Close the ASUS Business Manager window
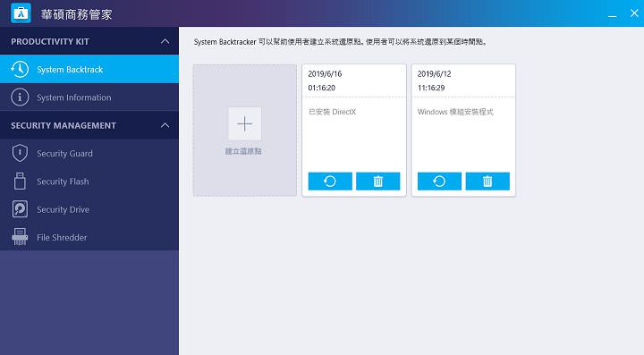The width and height of the screenshot is (644, 355). (634, 13)
